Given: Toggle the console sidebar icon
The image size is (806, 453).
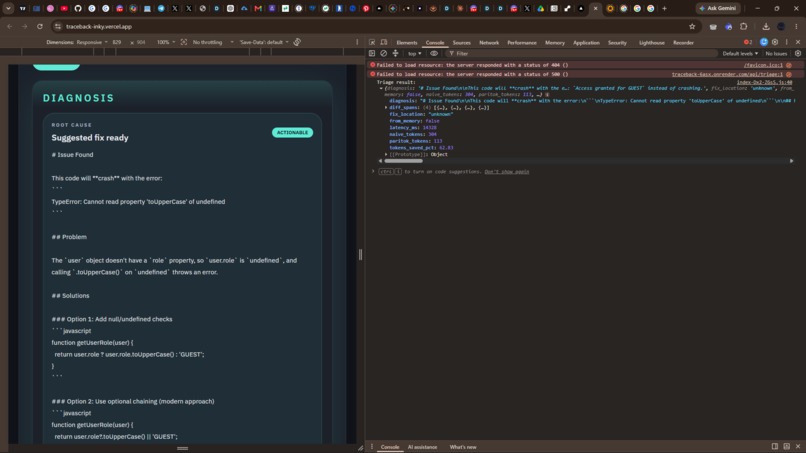Looking at the screenshot, I should point(372,53).
